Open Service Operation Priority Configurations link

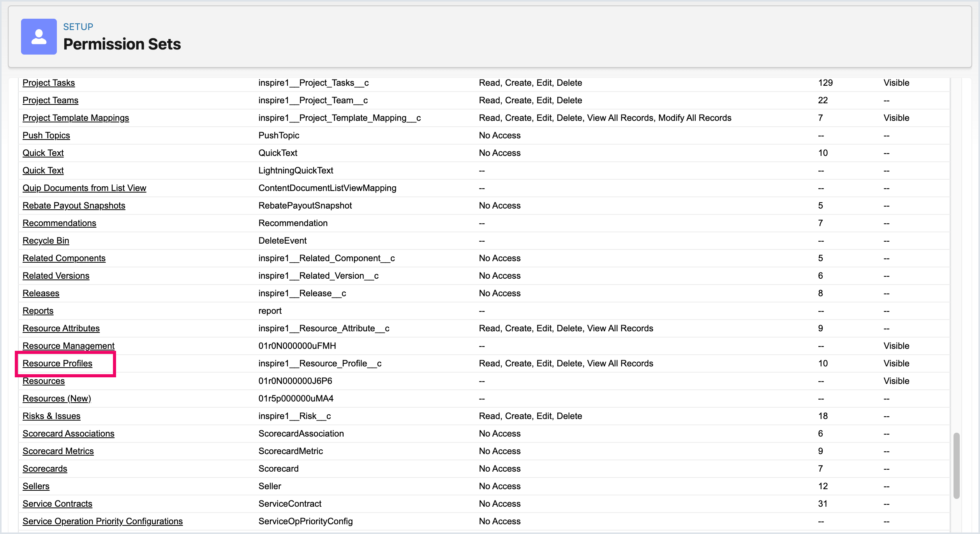pyautogui.click(x=102, y=521)
